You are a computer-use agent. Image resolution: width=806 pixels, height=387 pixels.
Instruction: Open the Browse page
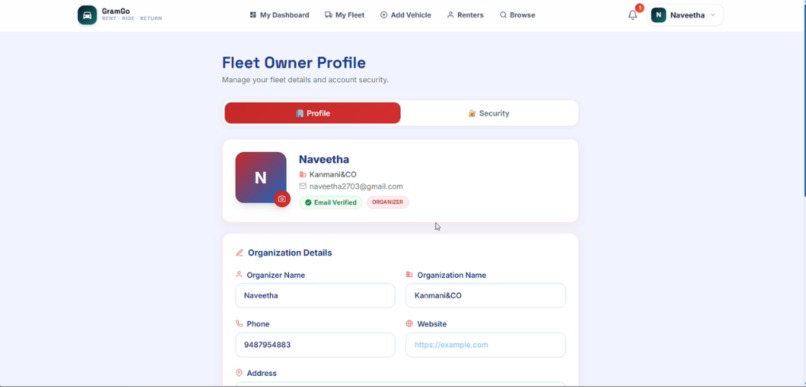518,15
